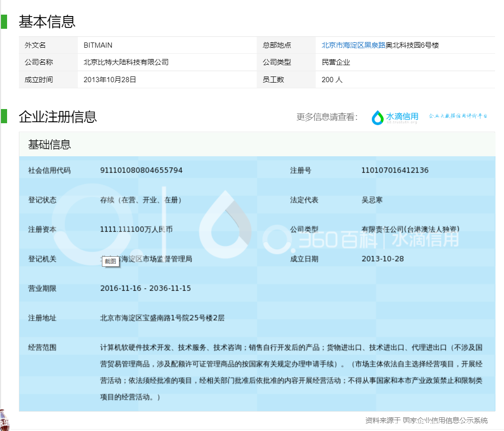Select the BITMAIN foreign name value

pos(98,45)
